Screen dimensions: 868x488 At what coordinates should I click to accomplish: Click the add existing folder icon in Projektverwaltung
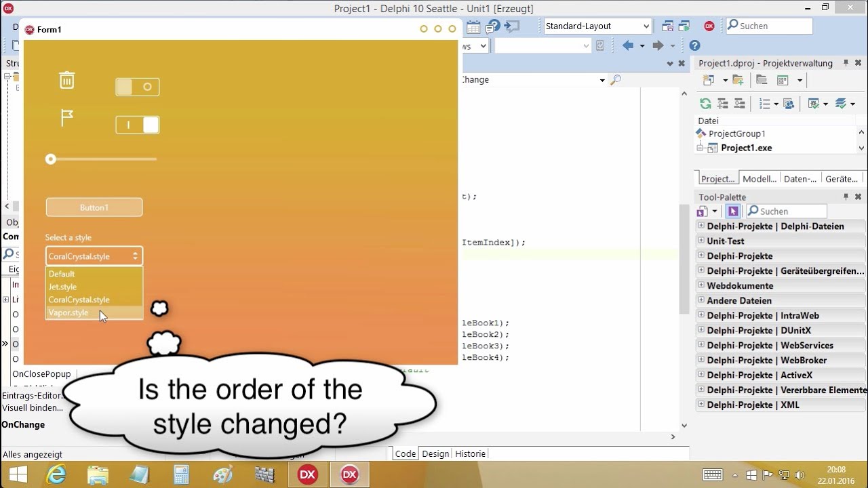click(738, 81)
